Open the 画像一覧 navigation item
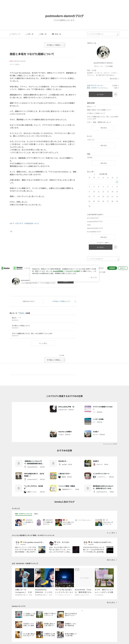Image resolution: width=129 pixels, height=644 pixels. pos(42,34)
